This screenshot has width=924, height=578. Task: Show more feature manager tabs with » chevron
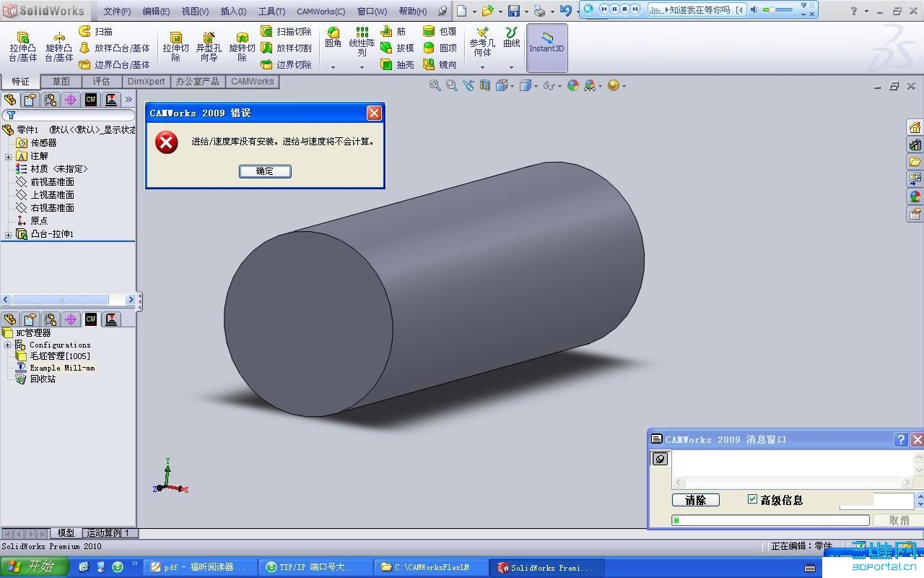coord(128,100)
